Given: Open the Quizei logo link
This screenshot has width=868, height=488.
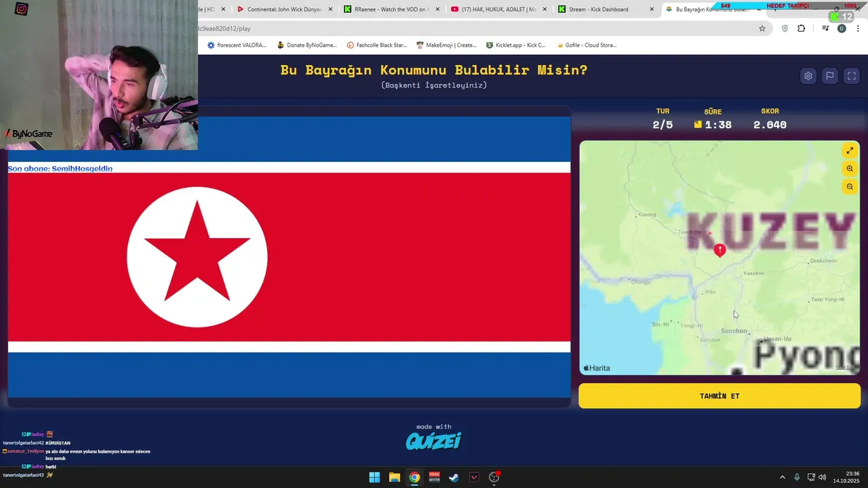Looking at the screenshot, I should click(x=433, y=441).
